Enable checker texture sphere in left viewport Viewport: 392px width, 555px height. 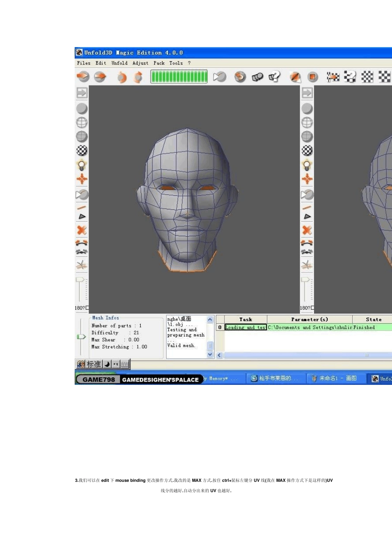click(82, 151)
